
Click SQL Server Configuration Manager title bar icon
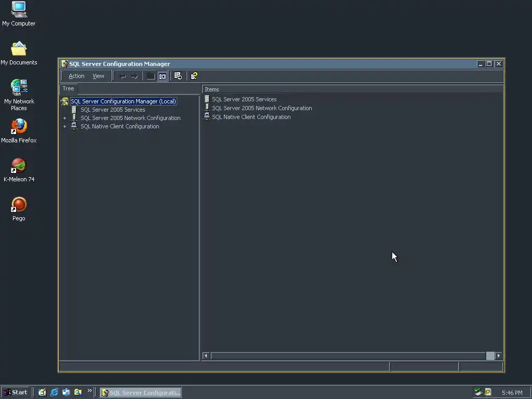pos(64,64)
